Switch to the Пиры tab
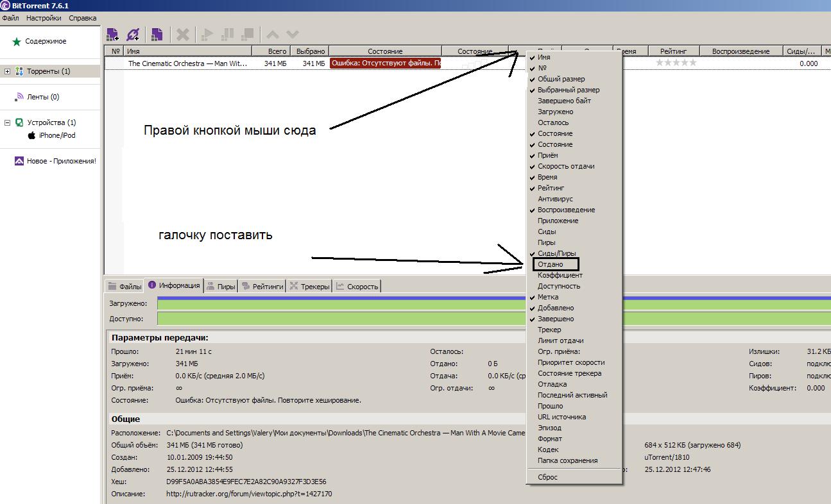The height and width of the screenshot is (504, 831). pyautogui.click(x=221, y=287)
